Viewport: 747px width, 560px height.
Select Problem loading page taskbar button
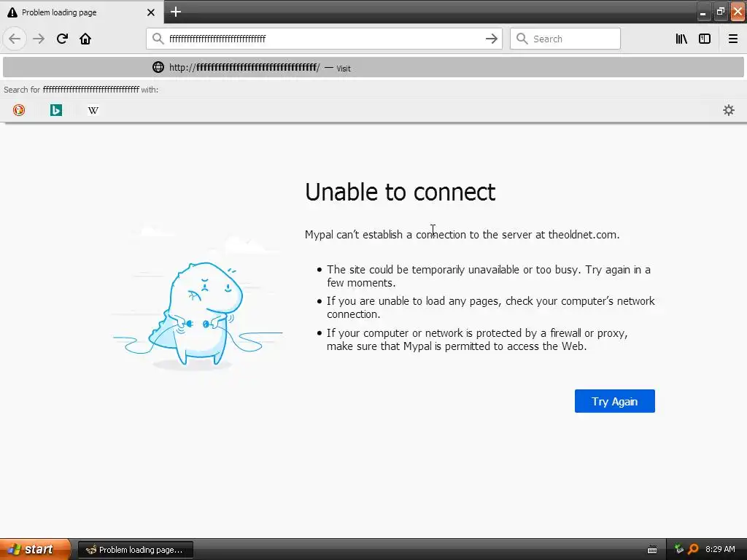pyautogui.click(x=135, y=550)
